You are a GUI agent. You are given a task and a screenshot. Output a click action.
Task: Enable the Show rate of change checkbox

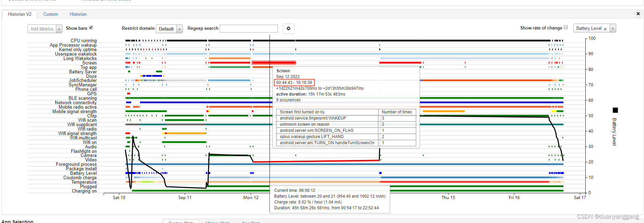[566, 27]
